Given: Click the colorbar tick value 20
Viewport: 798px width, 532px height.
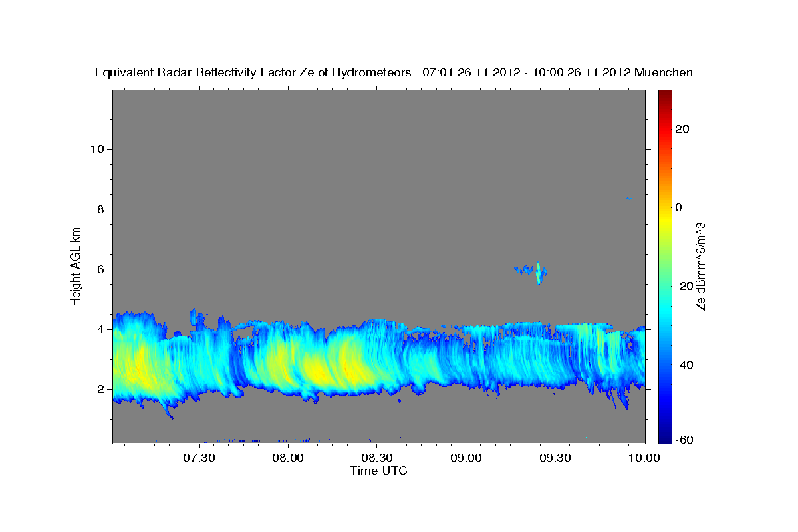Looking at the screenshot, I should (682, 129).
